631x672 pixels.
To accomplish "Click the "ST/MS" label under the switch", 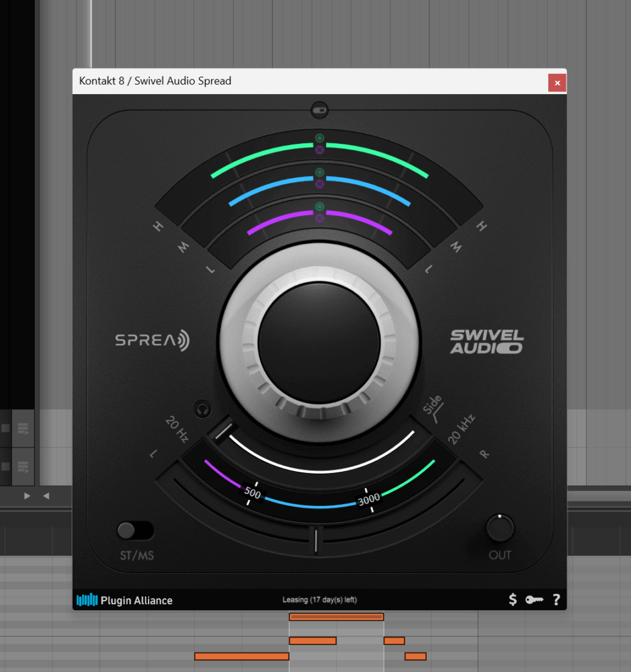I will pyautogui.click(x=136, y=556).
